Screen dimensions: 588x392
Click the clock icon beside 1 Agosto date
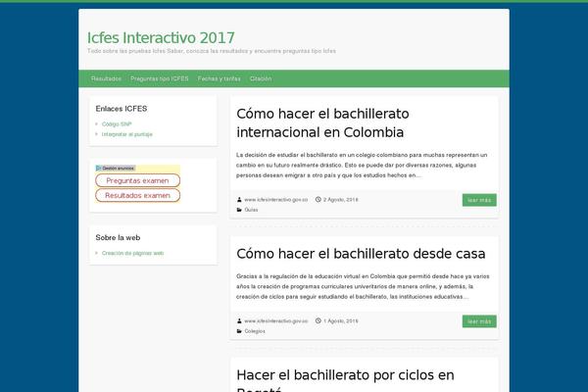(x=318, y=321)
